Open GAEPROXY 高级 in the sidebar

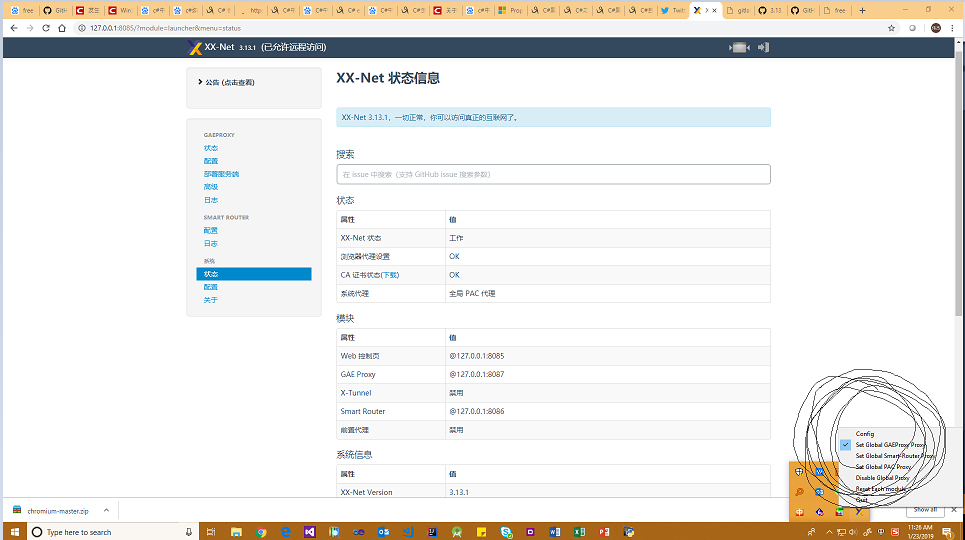pyautogui.click(x=210, y=187)
